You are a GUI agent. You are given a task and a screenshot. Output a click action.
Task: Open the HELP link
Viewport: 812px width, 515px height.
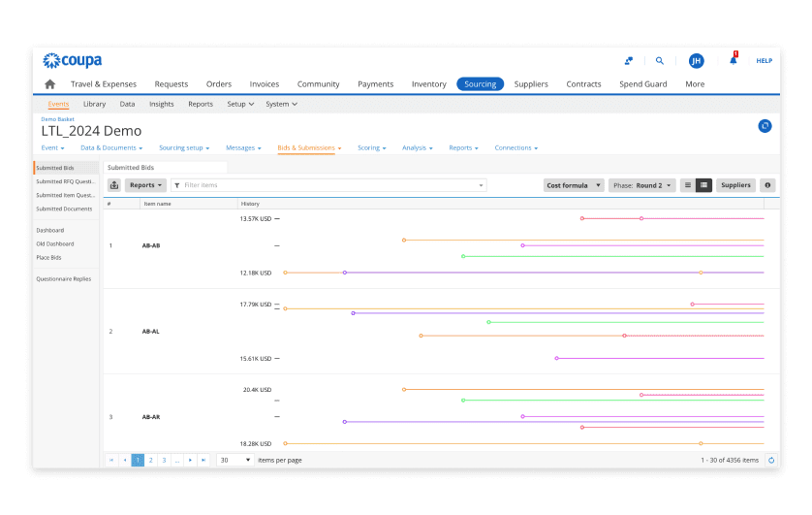click(x=764, y=61)
